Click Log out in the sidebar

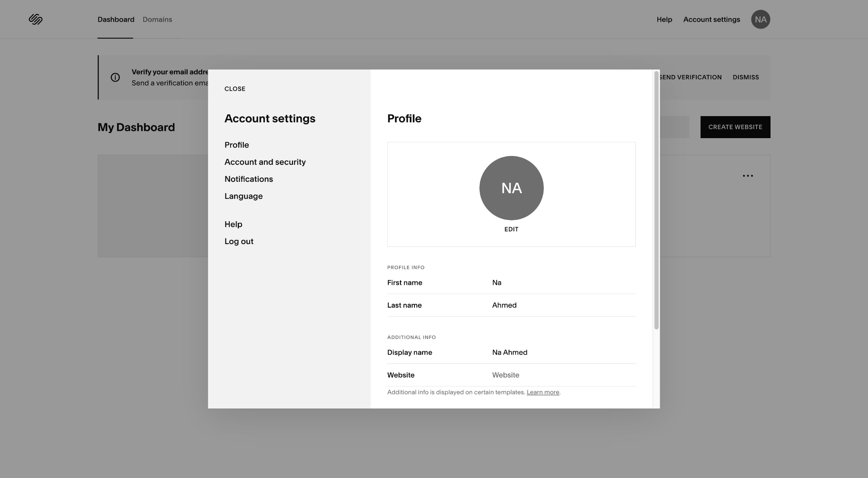click(239, 242)
